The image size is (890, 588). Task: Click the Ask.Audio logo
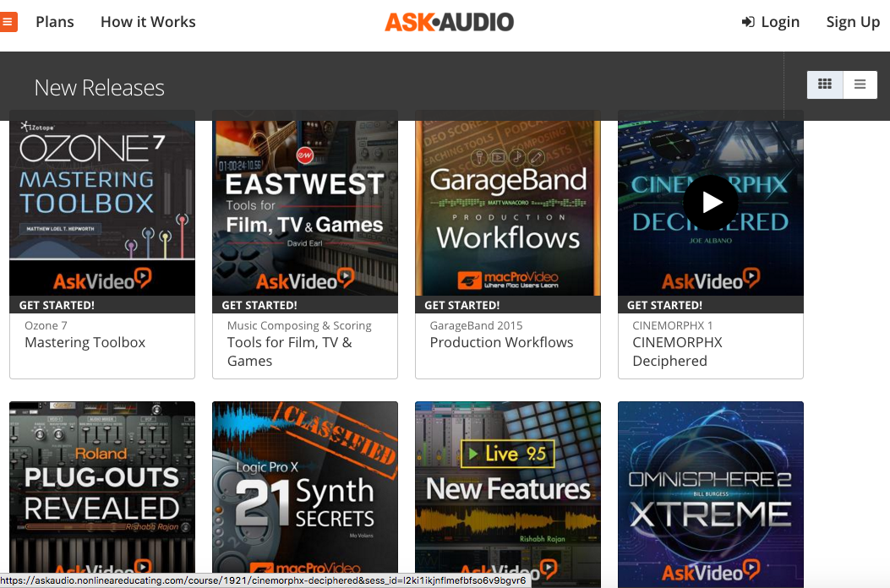[449, 22]
